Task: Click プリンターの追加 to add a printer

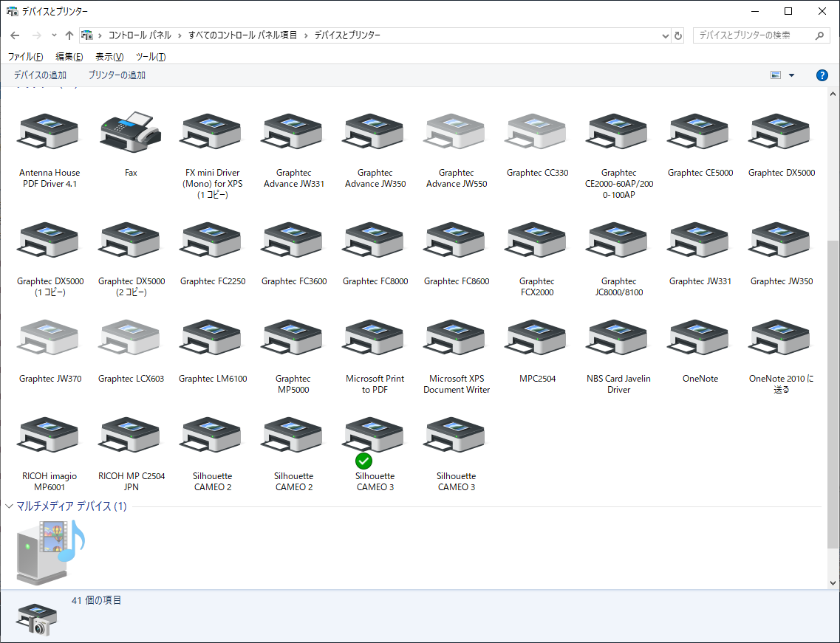Action: 117,75
